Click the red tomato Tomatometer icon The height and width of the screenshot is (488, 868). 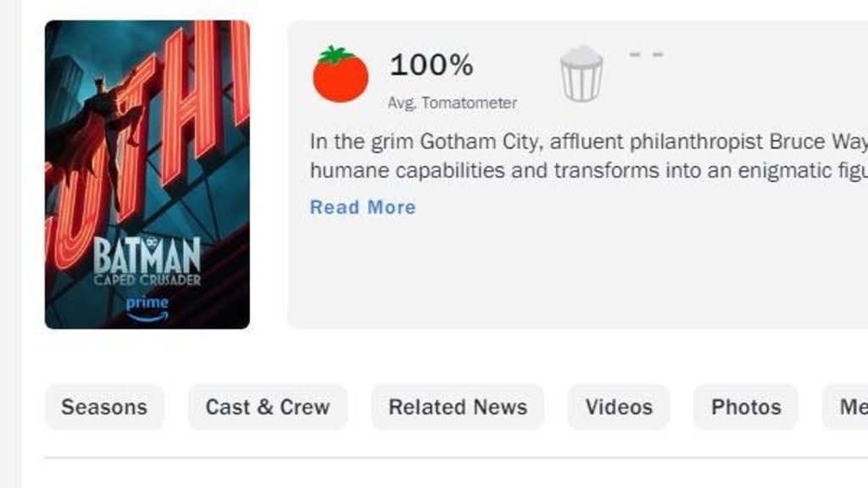[340, 75]
